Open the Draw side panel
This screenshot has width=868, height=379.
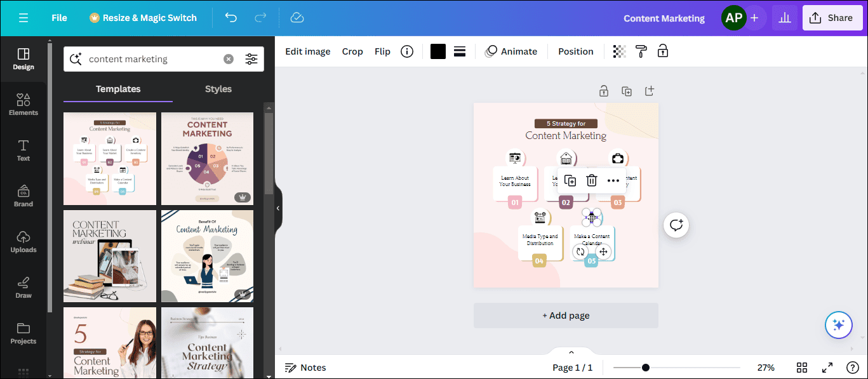click(x=23, y=288)
